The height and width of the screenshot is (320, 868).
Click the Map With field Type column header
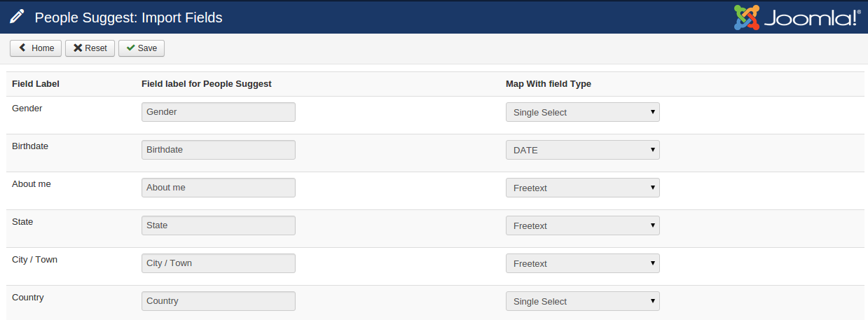(x=548, y=84)
